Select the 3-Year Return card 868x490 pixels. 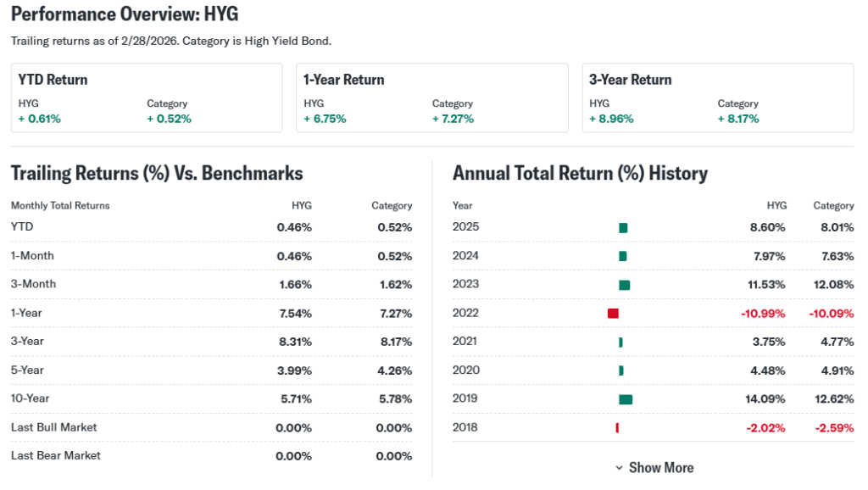(x=717, y=97)
